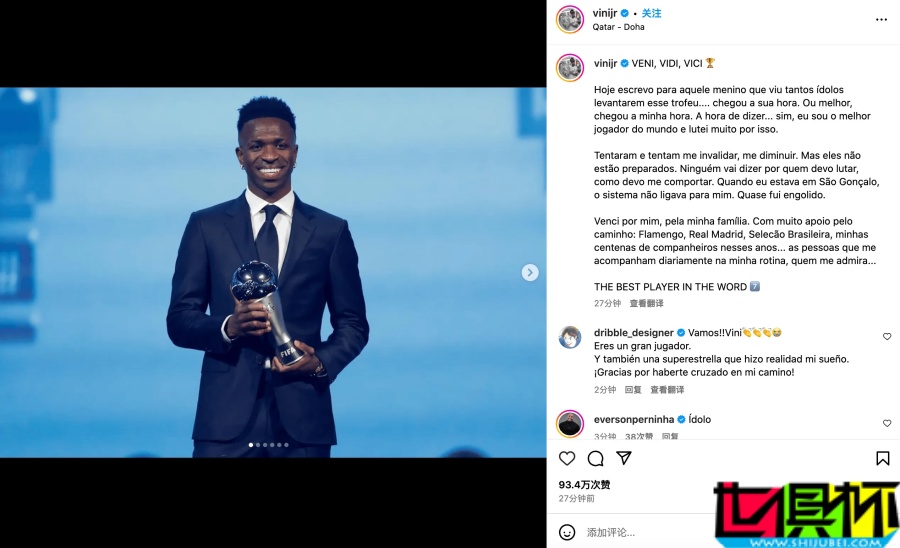Open the three-dot more options menu
The height and width of the screenshot is (548, 900).
click(882, 20)
